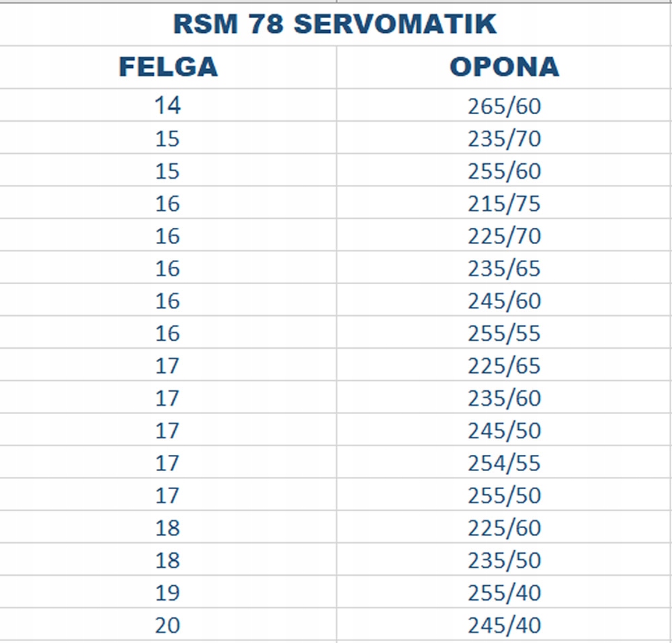Select the tire cell 235/50
This screenshot has width=672, height=643.
tap(504, 560)
